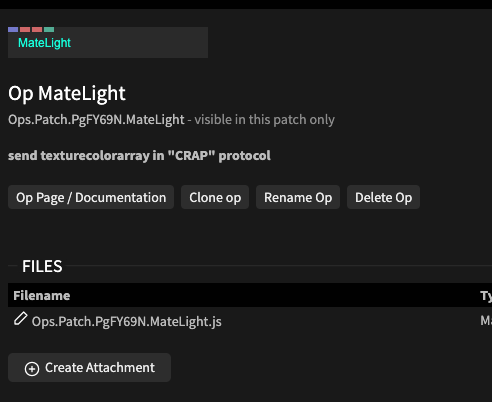Click the Rename Op button
Viewport: 492px width, 402px height.
pyautogui.click(x=298, y=197)
